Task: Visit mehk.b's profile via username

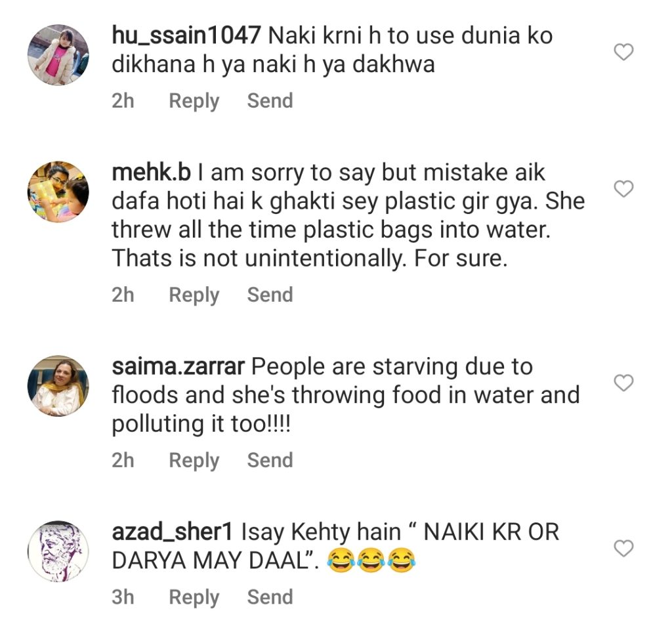Action: (151, 173)
